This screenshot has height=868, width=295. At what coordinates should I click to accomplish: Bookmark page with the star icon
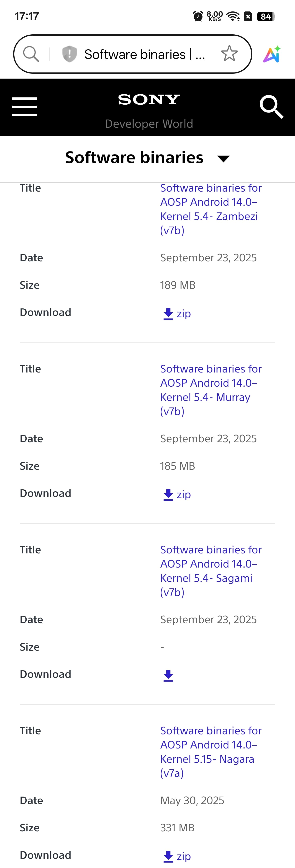click(x=229, y=54)
